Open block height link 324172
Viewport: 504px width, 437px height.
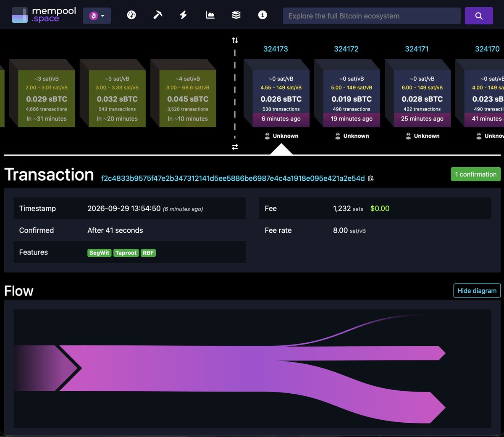[346, 49]
